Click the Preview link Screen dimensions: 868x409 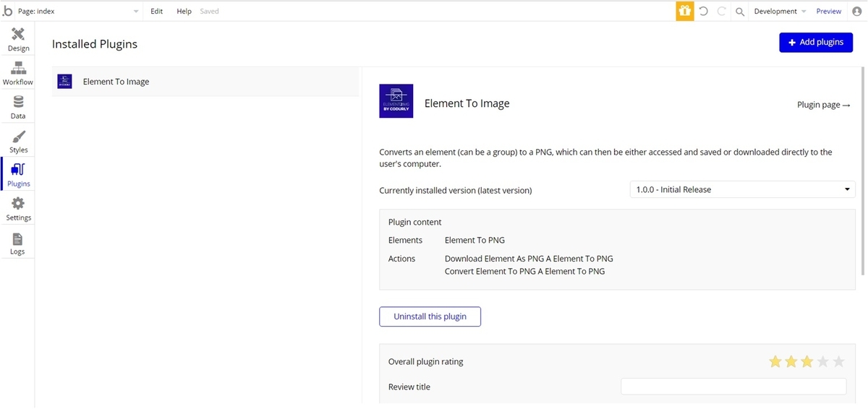(829, 11)
